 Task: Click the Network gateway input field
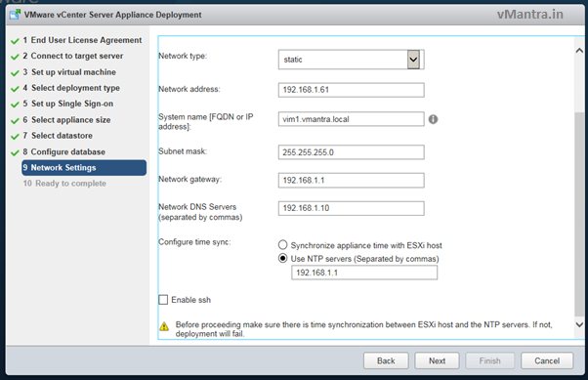tap(351, 181)
